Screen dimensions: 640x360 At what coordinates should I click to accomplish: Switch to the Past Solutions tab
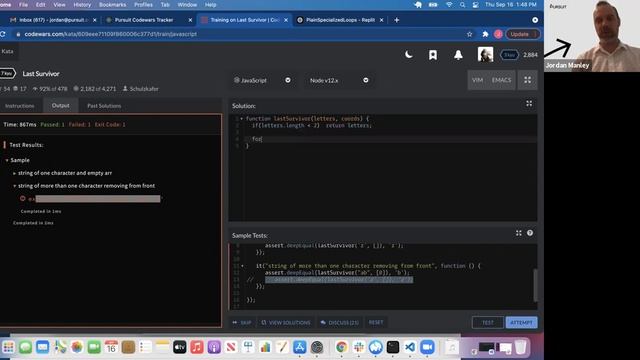[x=104, y=106]
